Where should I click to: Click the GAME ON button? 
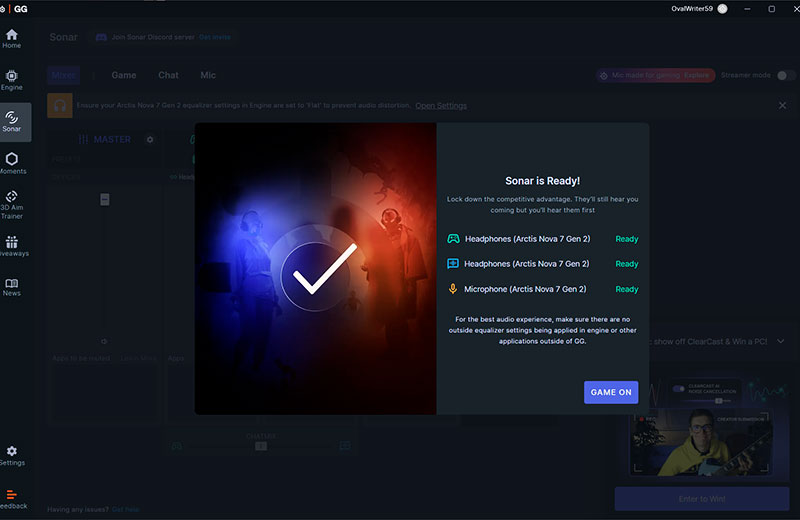(610, 392)
